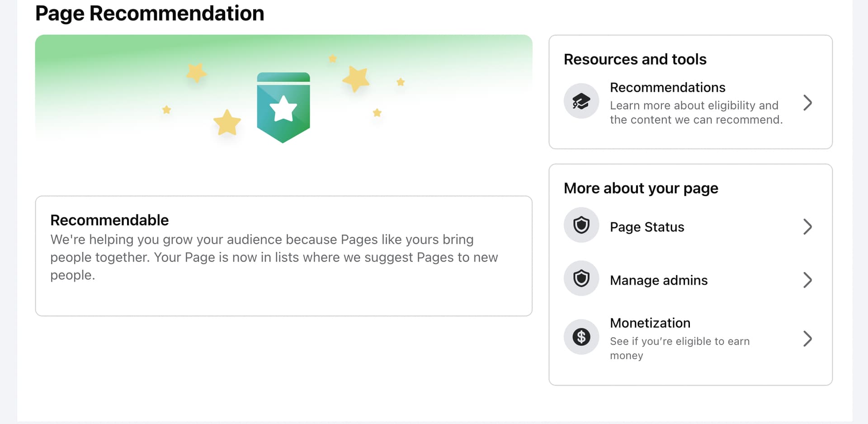
Task: Click the shield icon beside Manage admins
Action: pyautogui.click(x=581, y=278)
